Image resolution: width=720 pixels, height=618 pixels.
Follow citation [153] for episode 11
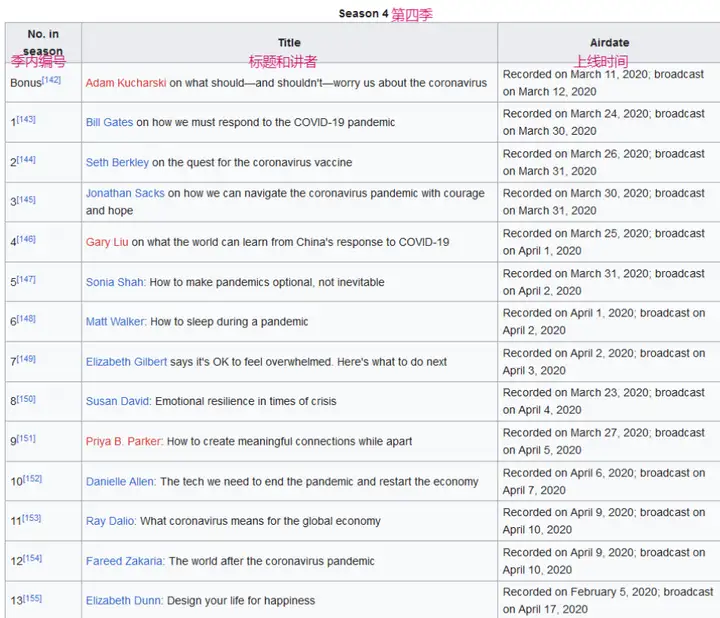click(x=32, y=518)
